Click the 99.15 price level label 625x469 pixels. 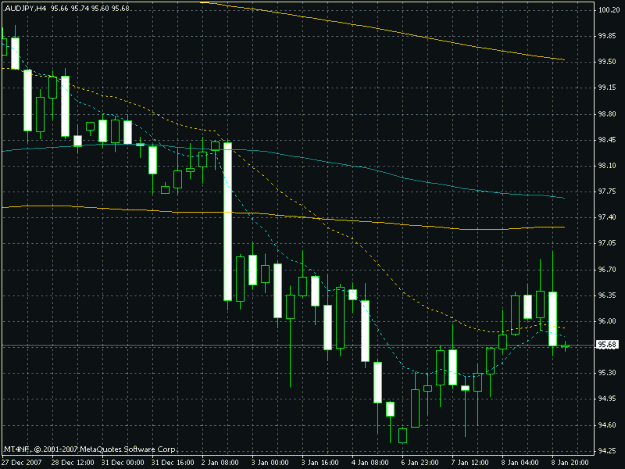(x=606, y=88)
